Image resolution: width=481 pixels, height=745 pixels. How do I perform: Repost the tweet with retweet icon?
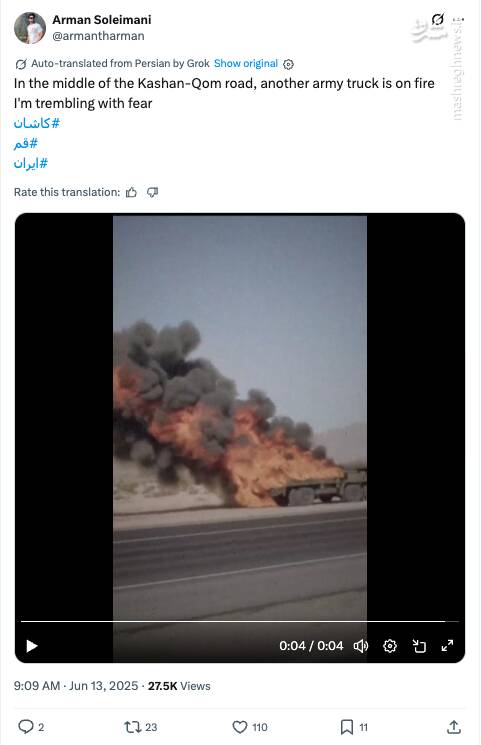(x=131, y=726)
